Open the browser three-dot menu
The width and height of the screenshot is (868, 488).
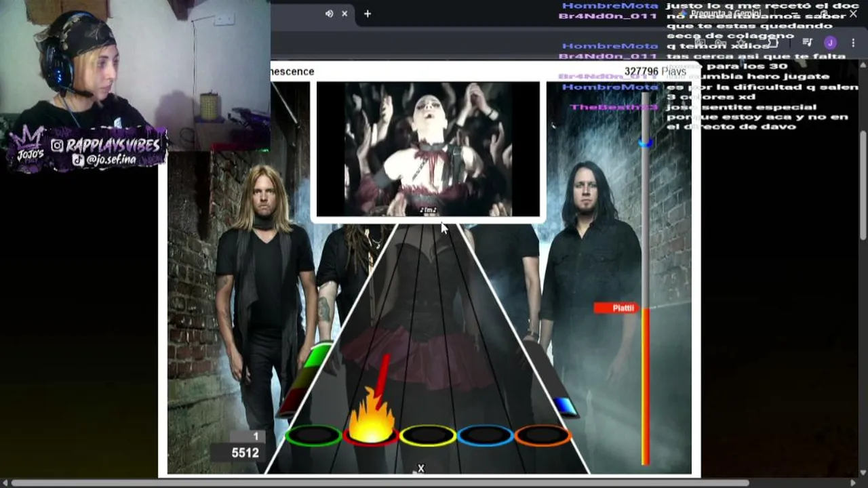(853, 43)
